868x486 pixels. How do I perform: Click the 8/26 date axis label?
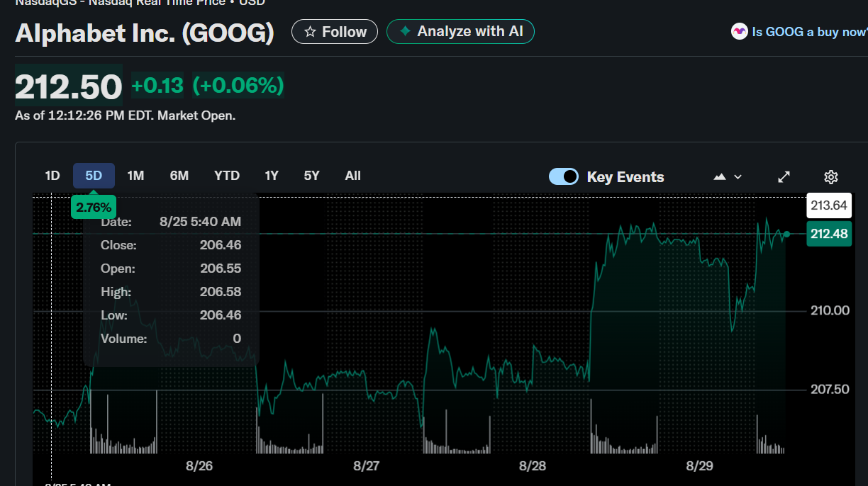tap(199, 466)
